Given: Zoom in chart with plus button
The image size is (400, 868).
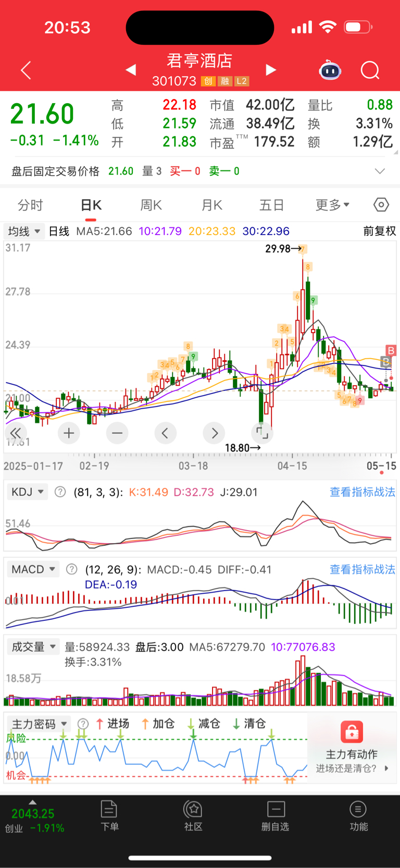Looking at the screenshot, I should click(69, 433).
